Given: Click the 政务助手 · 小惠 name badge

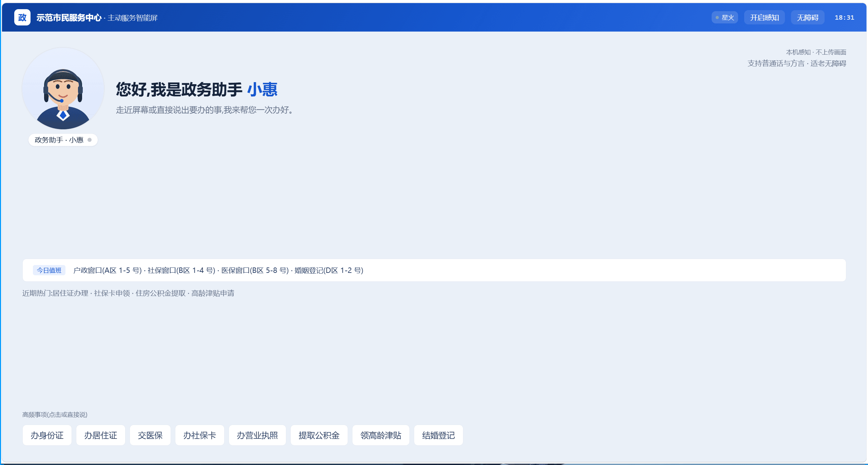Looking at the screenshot, I should [63, 140].
